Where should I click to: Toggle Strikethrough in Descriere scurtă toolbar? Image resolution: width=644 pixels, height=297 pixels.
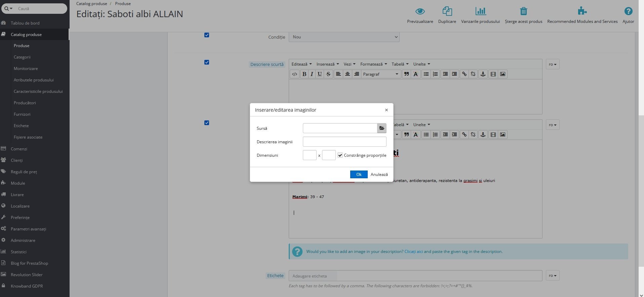click(x=328, y=74)
